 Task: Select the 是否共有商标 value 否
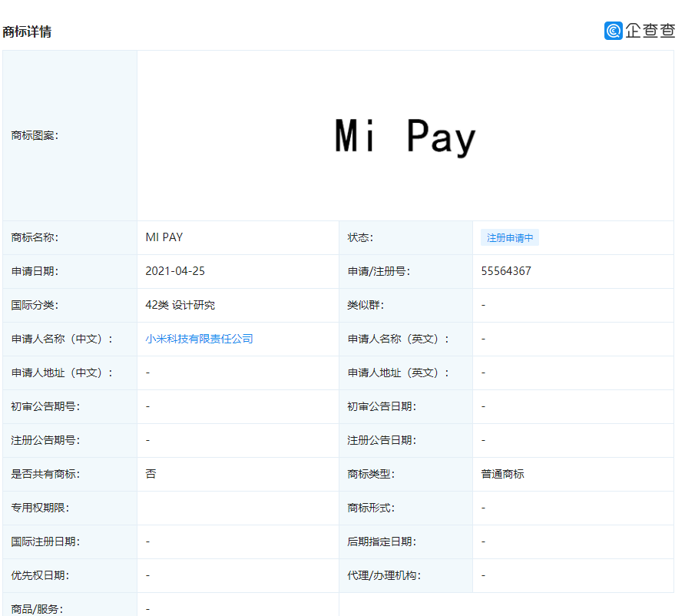[147, 474]
